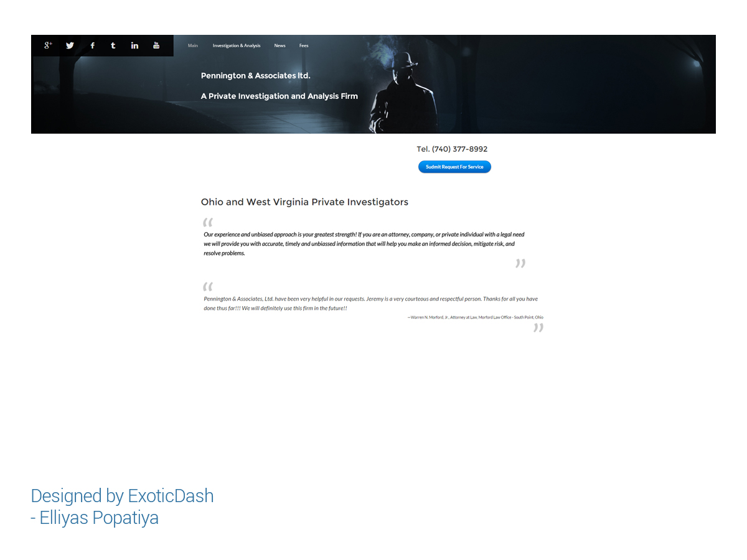Open the LinkedIn social icon
The image size is (747, 560).
click(x=134, y=45)
